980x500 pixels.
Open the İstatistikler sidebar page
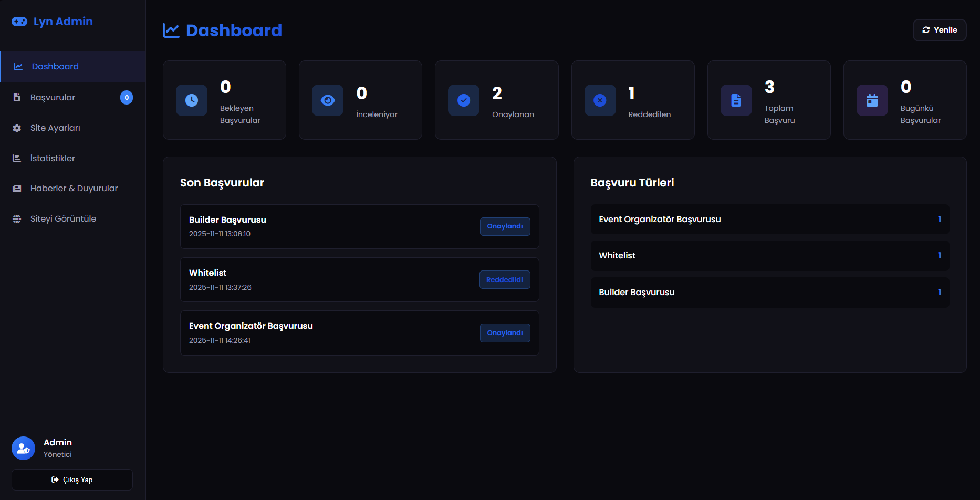(53, 159)
